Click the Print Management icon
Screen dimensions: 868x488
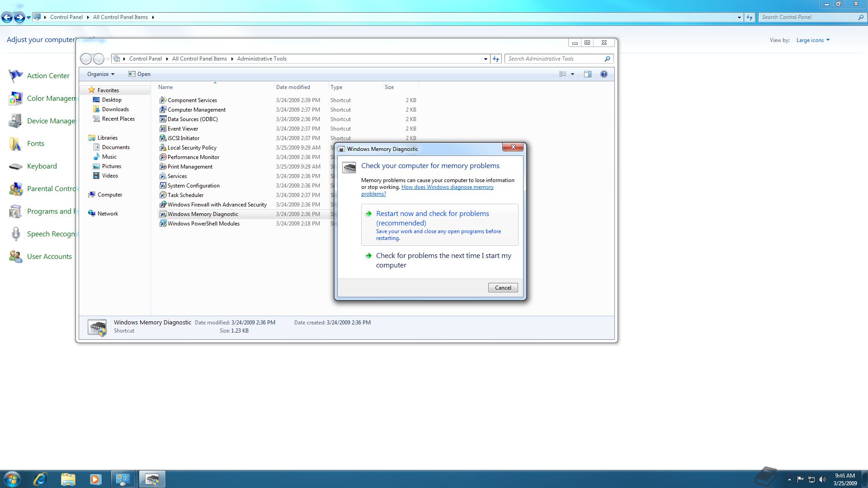(x=163, y=167)
